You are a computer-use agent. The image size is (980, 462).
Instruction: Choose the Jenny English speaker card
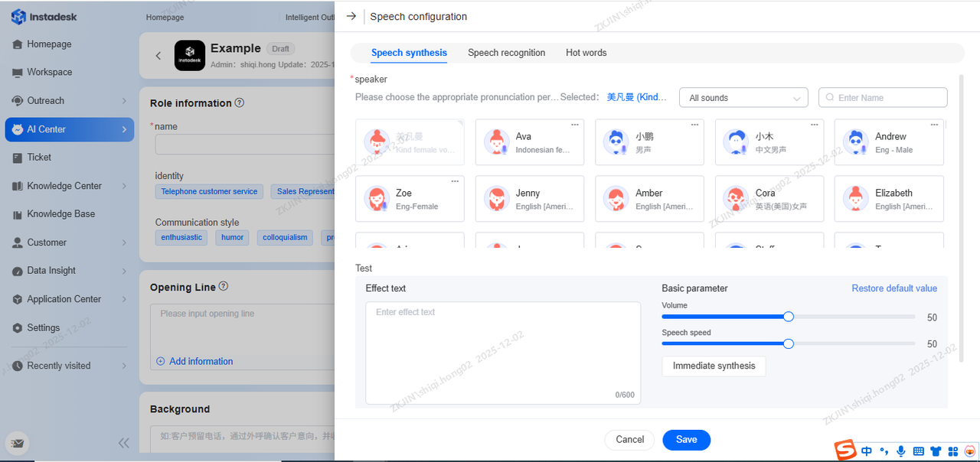point(529,199)
